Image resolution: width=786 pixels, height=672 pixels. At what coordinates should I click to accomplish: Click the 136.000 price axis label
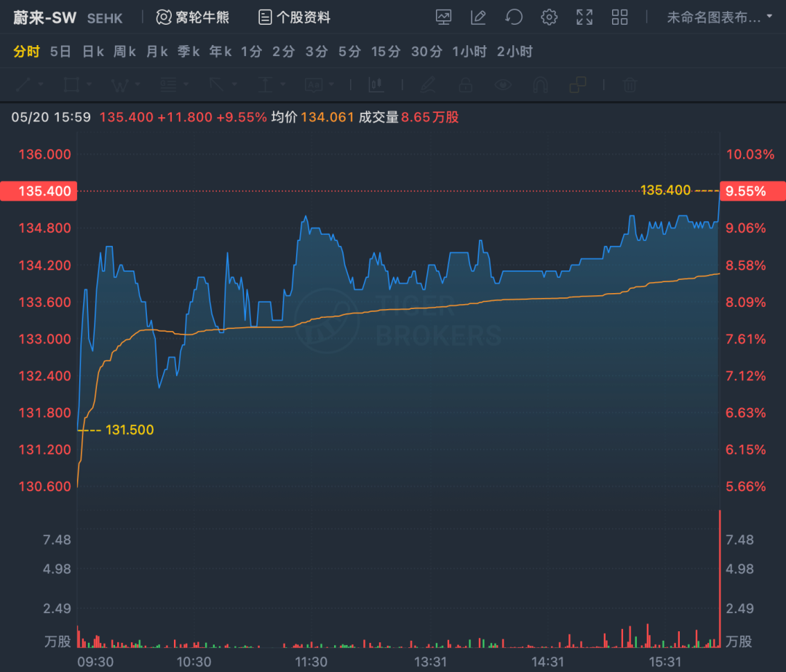(44, 154)
